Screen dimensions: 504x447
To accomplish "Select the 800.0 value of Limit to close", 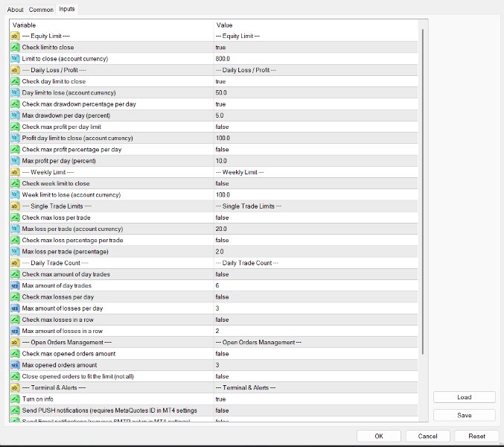I will coord(223,59).
